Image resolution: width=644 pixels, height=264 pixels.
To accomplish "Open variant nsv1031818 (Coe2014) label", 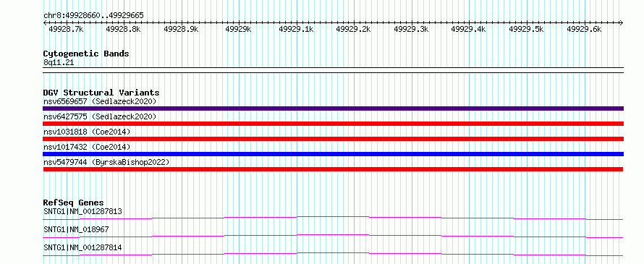I will [x=87, y=132].
